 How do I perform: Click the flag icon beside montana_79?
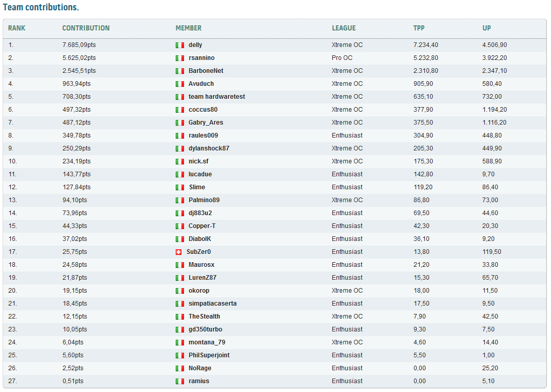pos(179,342)
